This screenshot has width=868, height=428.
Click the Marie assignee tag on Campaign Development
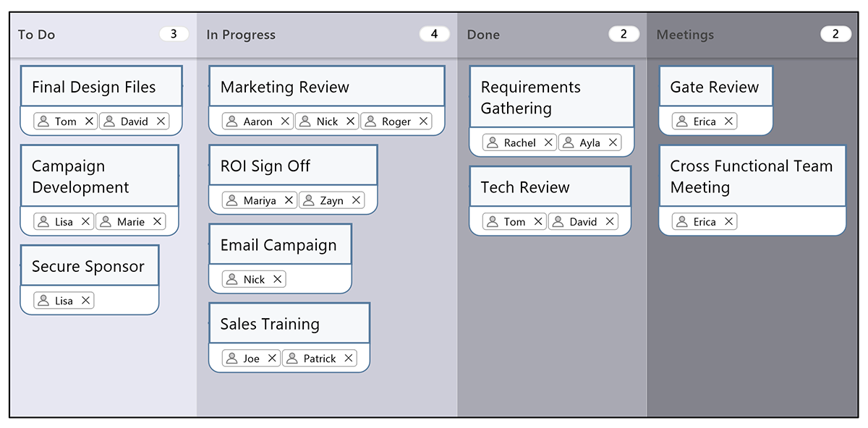(x=130, y=222)
